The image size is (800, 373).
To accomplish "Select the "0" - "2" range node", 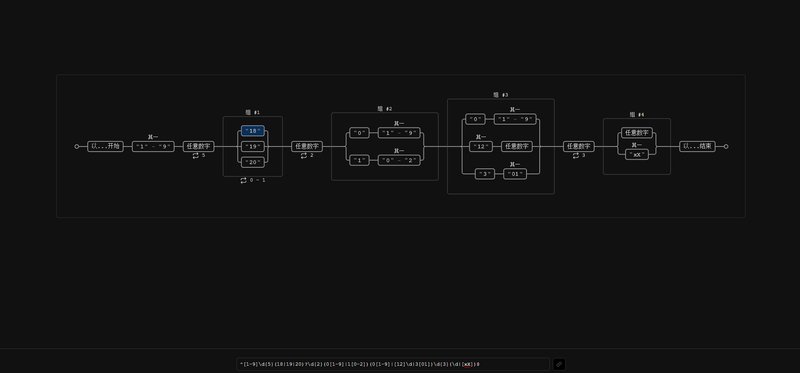I will [399, 160].
